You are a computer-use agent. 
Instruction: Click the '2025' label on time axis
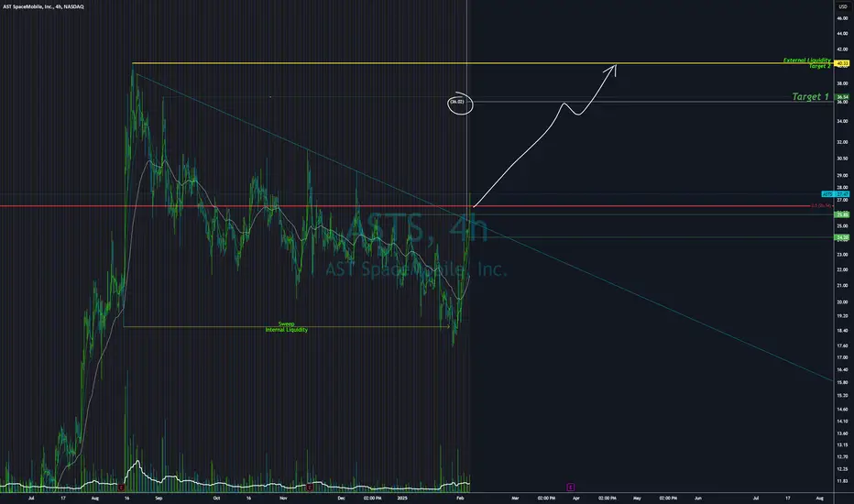coord(402,498)
